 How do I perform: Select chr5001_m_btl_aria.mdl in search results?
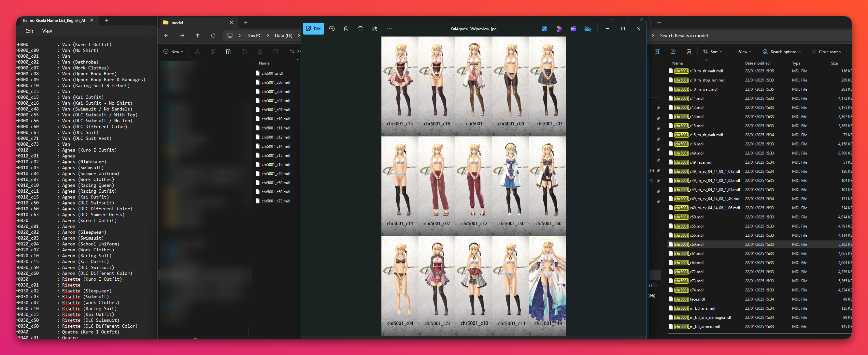[760, 308]
